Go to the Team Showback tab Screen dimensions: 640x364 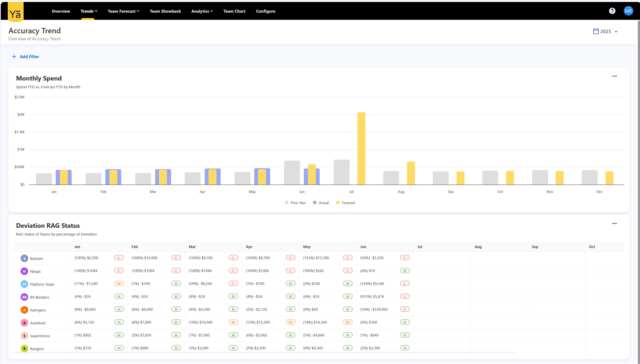165,11
